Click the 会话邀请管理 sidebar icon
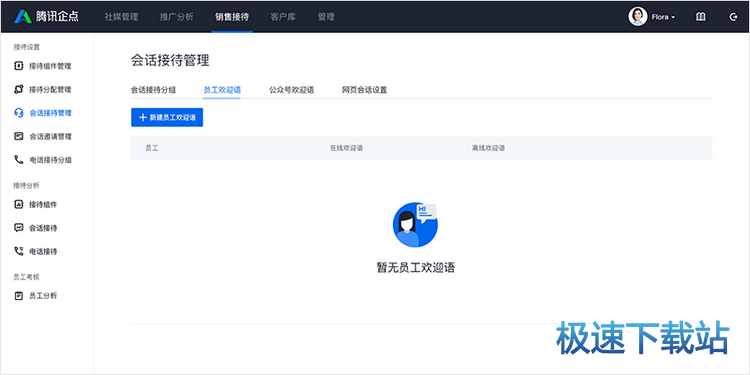Image resolution: width=750 pixels, height=375 pixels. click(x=19, y=136)
